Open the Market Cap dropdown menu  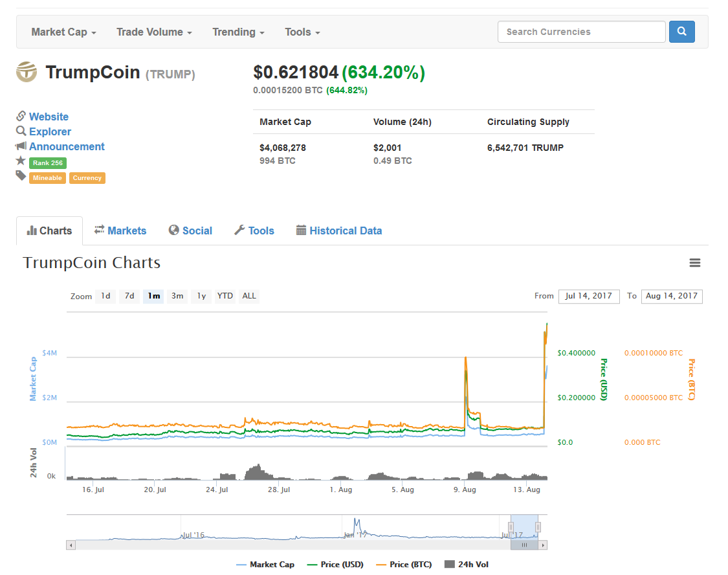pyautogui.click(x=63, y=32)
